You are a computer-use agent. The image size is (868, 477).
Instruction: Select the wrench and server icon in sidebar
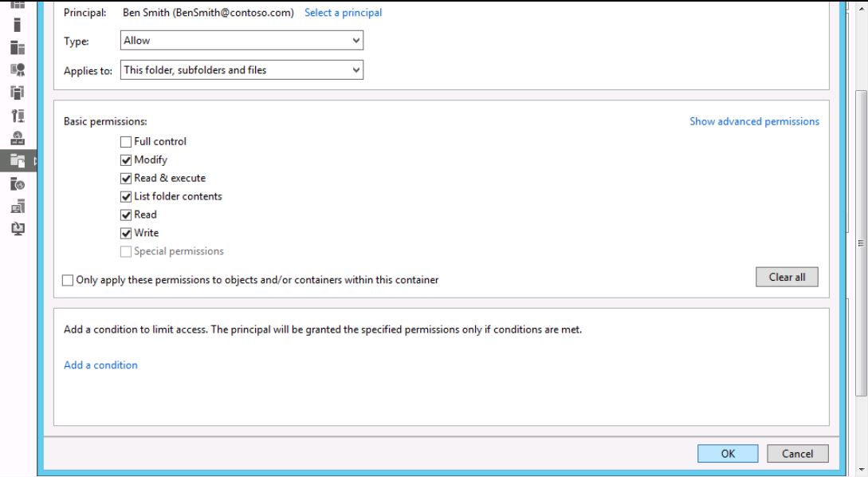click(x=18, y=115)
